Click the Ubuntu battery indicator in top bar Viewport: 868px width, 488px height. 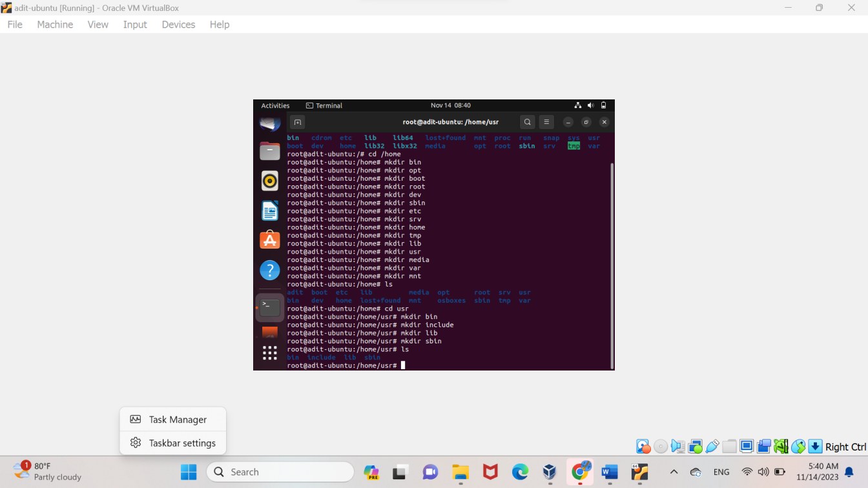pos(603,105)
